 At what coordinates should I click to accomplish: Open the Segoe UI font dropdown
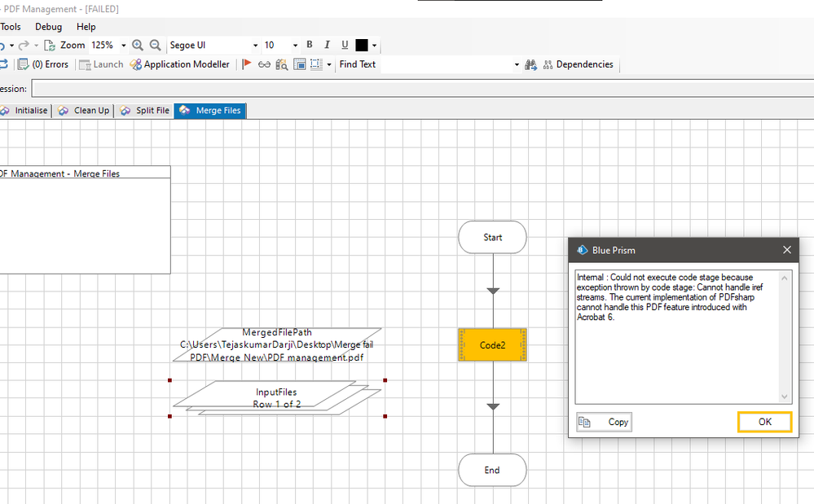coord(255,46)
